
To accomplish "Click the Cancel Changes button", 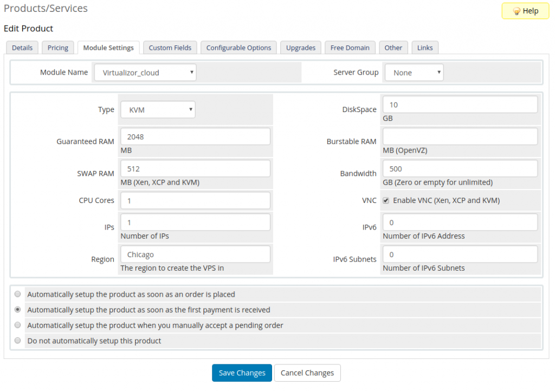I will pyautogui.click(x=307, y=373).
